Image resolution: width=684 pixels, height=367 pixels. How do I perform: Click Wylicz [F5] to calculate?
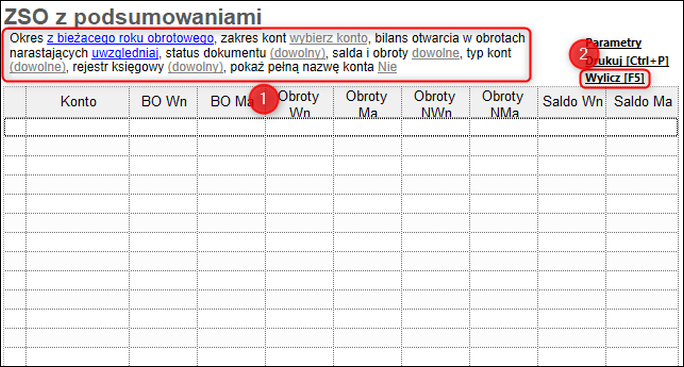615,79
